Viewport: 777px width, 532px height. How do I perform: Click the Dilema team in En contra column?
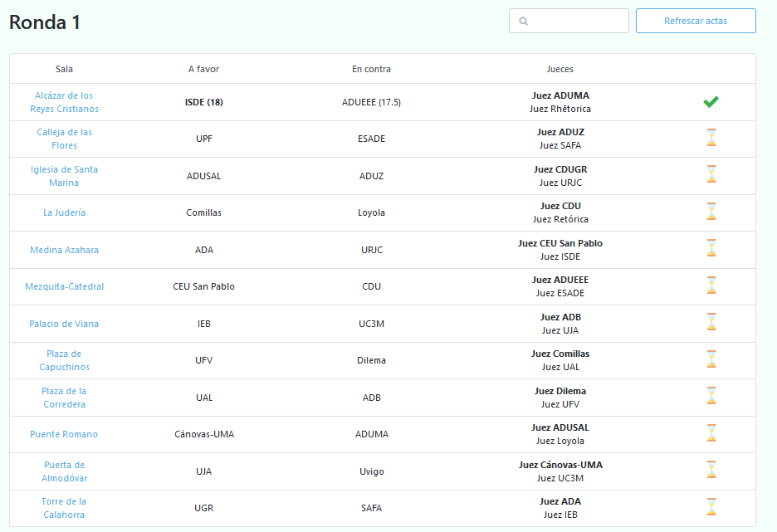click(371, 360)
